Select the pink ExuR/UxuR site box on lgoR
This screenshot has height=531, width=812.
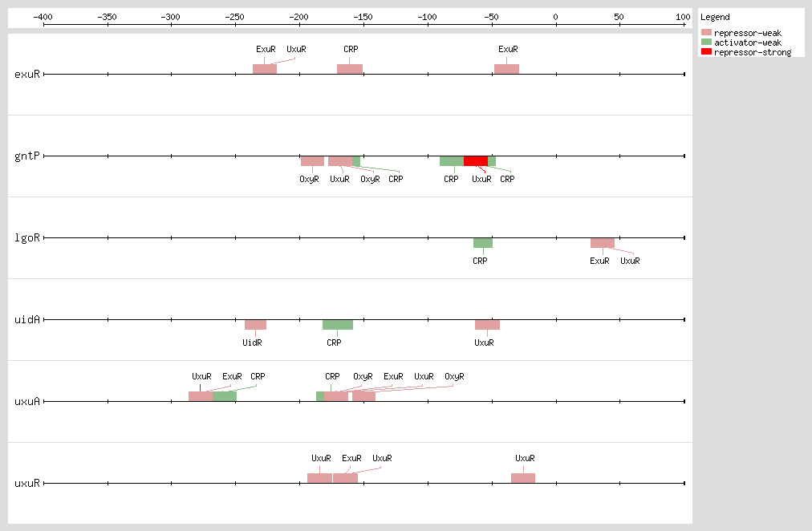coord(603,243)
